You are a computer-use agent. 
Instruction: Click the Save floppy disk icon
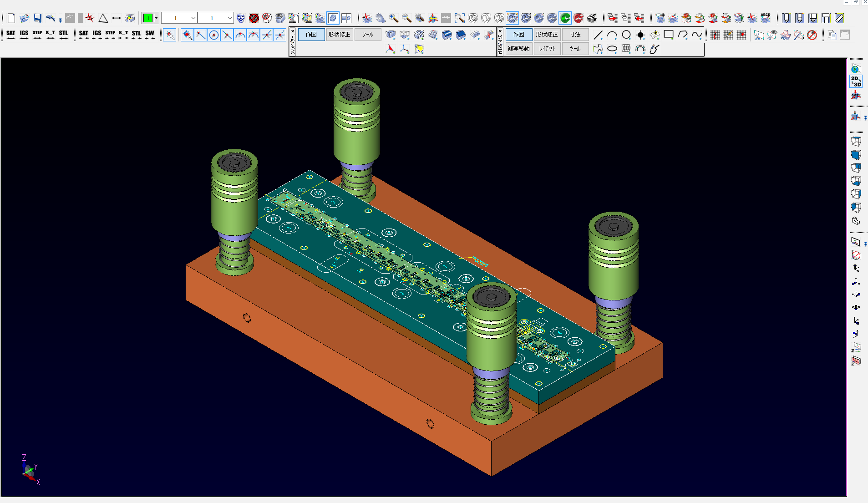[x=37, y=18]
